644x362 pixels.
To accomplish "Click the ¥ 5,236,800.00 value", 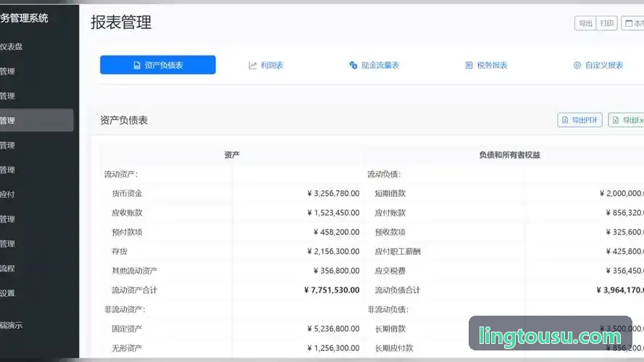I will pos(333,329).
